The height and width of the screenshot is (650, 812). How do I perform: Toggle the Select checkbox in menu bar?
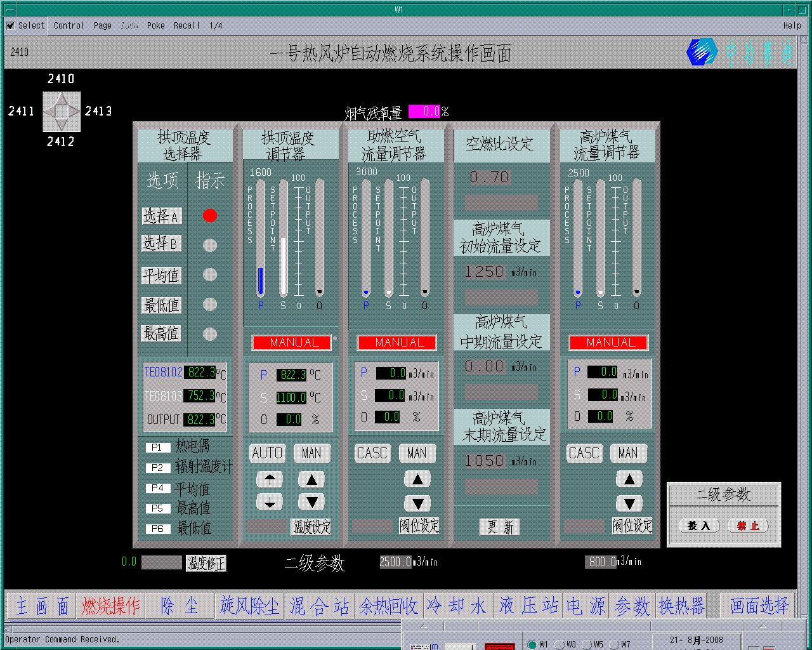point(10,25)
